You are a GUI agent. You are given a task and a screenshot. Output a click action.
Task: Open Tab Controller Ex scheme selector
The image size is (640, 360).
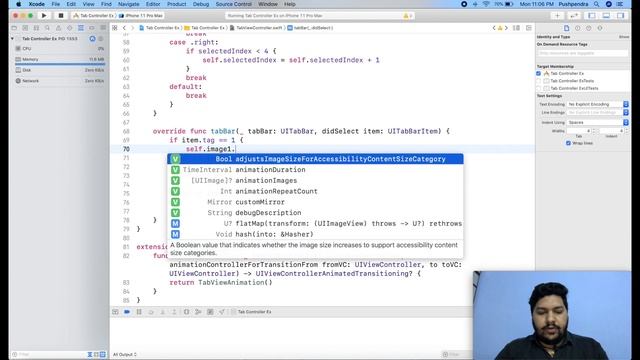[93, 16]
